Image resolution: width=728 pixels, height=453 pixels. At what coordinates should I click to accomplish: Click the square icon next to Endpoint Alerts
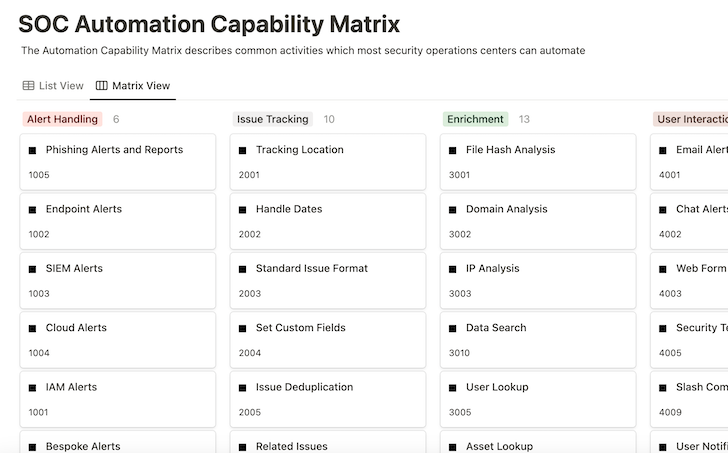click(x=33, y=210)
